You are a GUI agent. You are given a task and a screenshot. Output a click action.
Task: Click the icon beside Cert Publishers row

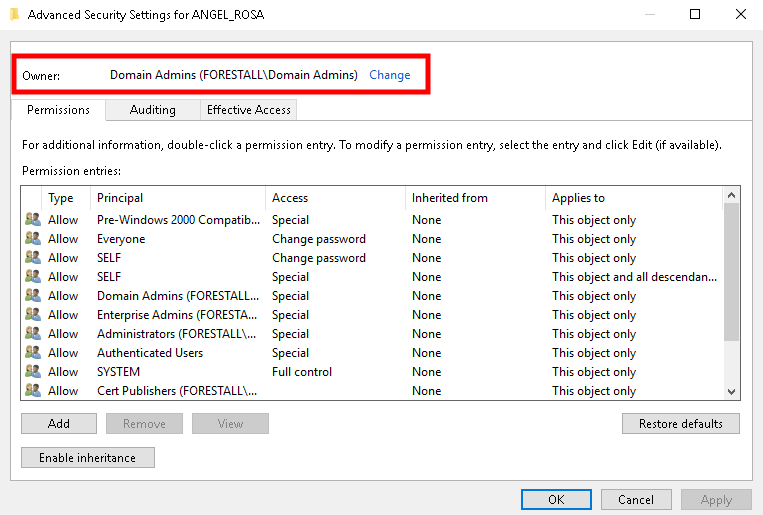[x=33, y=391]
